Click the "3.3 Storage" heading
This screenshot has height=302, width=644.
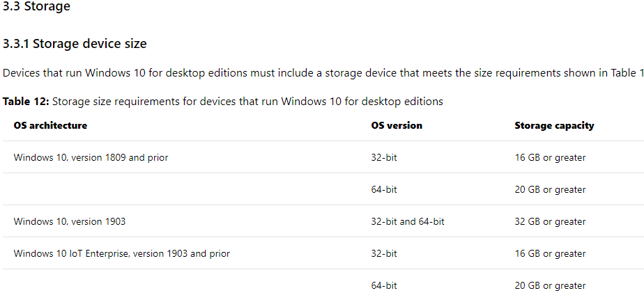pos(36,6)
